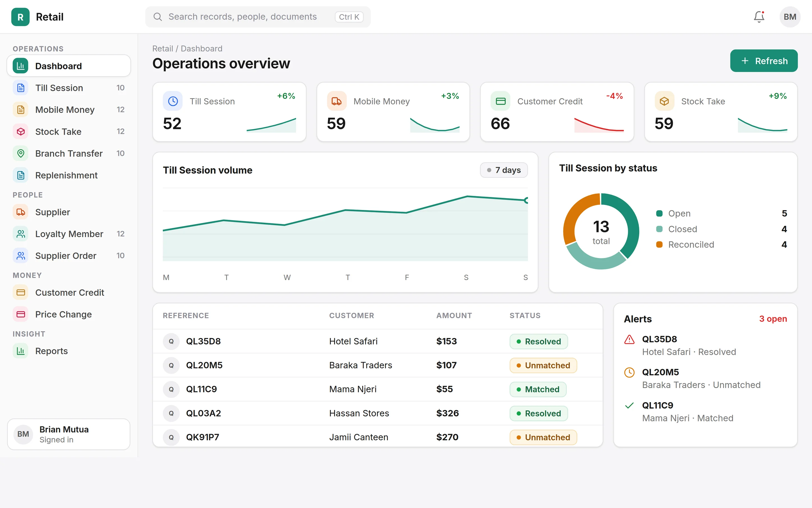
Task: Go to Price Change in sidebar
Action: tap(69, 314)
